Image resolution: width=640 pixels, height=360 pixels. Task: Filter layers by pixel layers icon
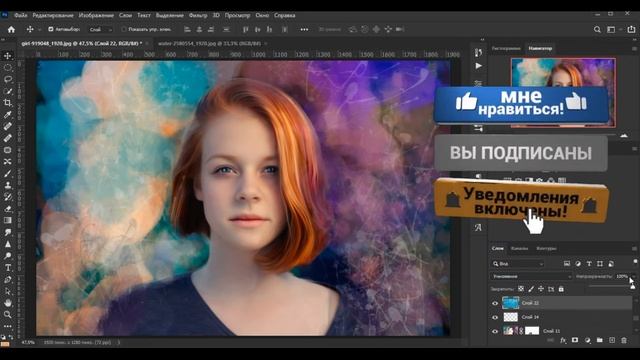(x=567, y=264)
